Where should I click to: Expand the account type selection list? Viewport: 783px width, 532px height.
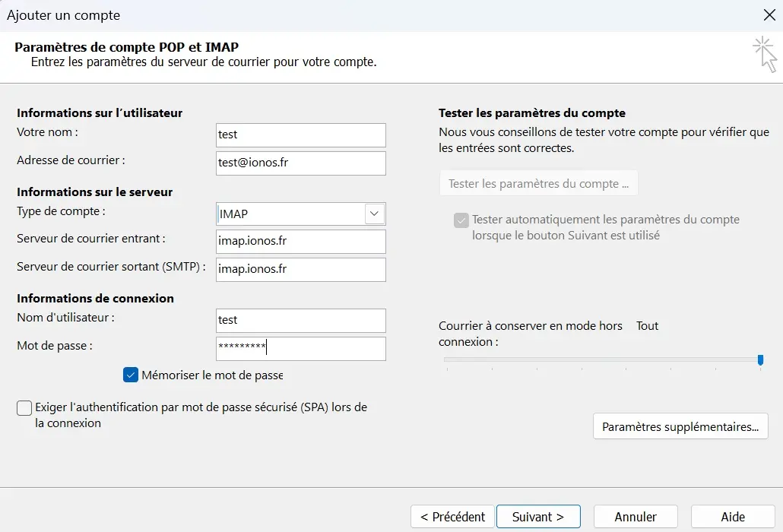tap(373, 214)
